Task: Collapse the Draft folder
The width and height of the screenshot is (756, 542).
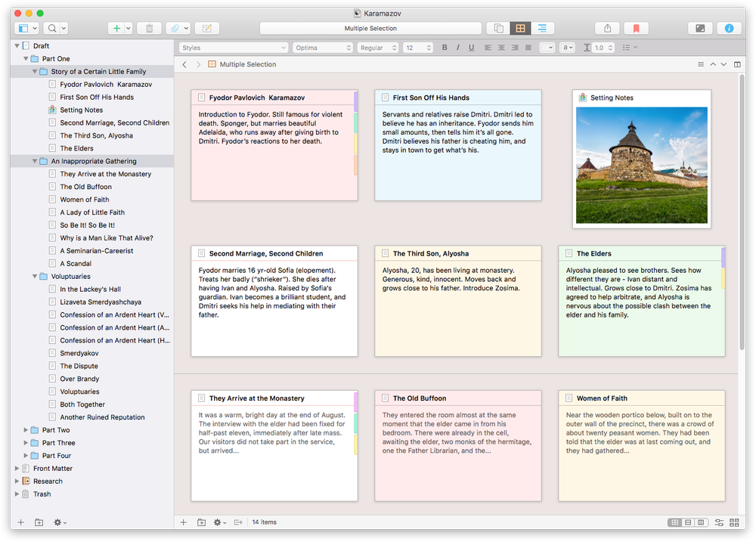Action: (17, 46)
